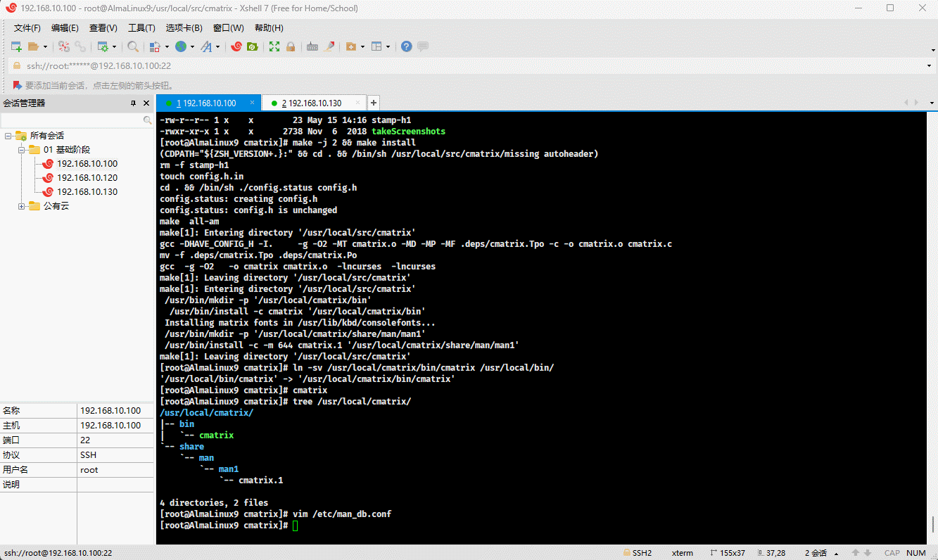The height and width of the screenshot is (560, 938).
Task: Add a new tab with plus button
Action: coord(374,103)
